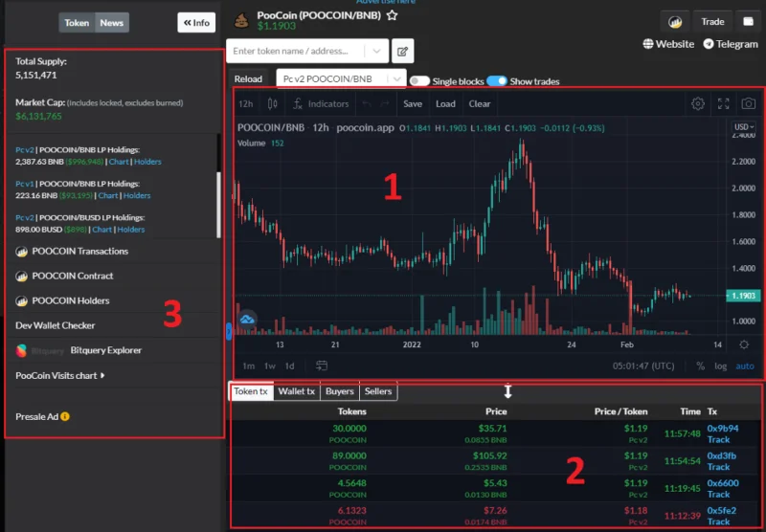Toggle the Single blocks switch
This screenshot has width=766, height=532.
pos(419,81)
